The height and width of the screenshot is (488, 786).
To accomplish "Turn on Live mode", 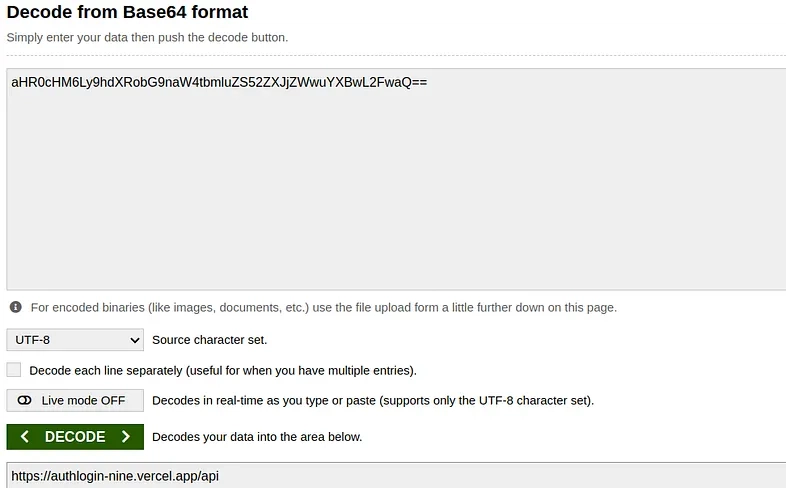I will click(75, 401).
